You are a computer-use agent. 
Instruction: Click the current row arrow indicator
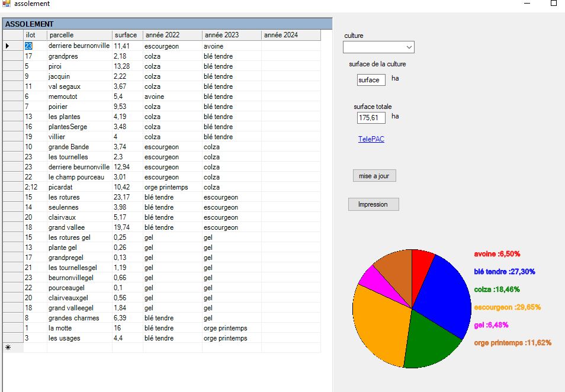click(13, 46)
